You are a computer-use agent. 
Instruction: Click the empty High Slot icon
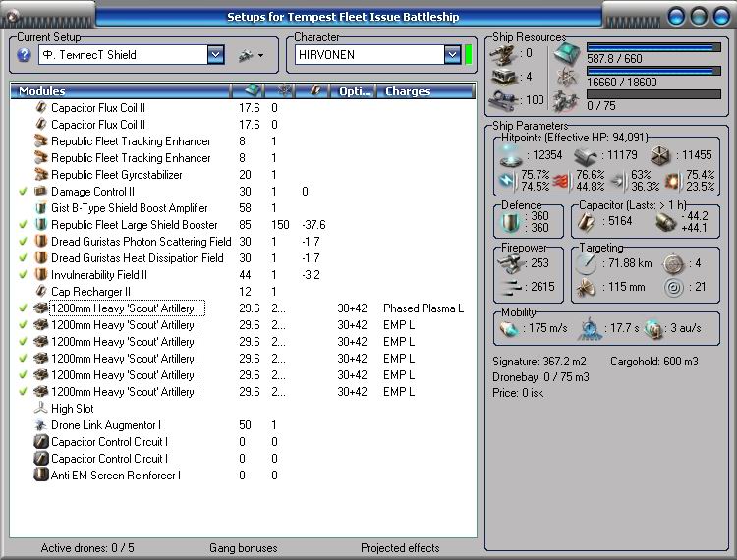coord(41,409)
